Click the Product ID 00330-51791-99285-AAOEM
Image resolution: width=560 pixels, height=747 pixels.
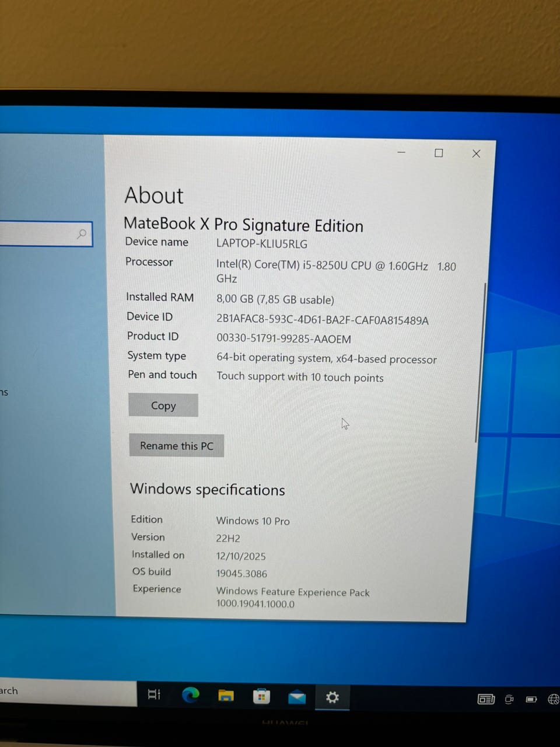[x=283, y=339]
